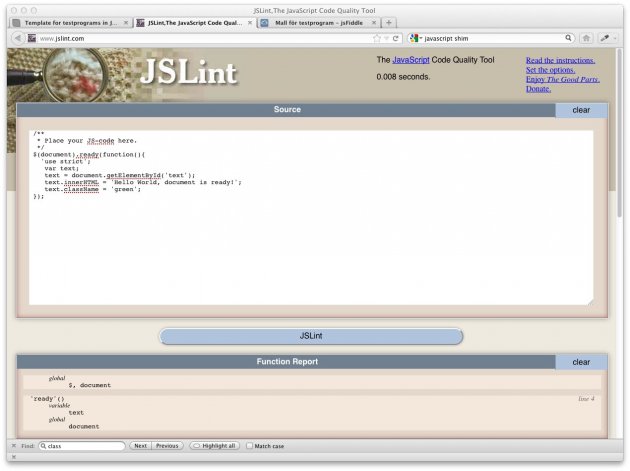Open Set the options link

click(550, 70)
